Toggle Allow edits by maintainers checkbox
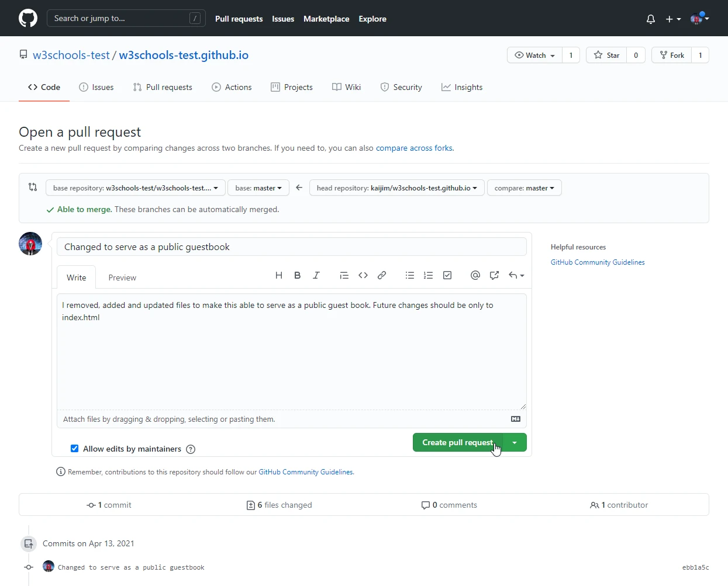Image resolution: width=728 pixels, height=586 pixels. click(x=75, y=449)
